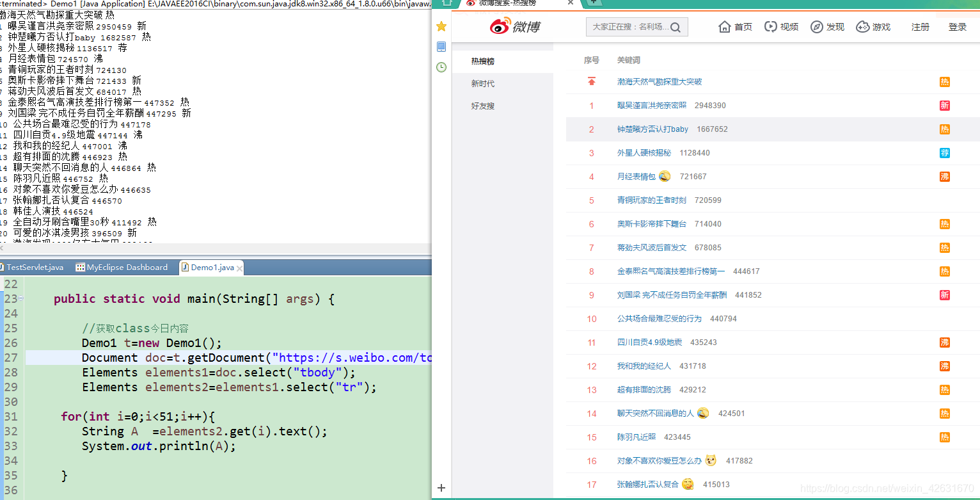Screen dimensions: 980x500
Task: Open topic 瞿吴谨言洪尧亲密照
Action: [652, 106]
